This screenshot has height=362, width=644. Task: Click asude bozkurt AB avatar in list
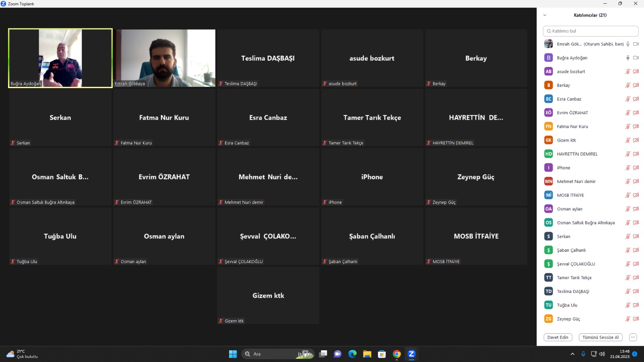coord(549,72)
